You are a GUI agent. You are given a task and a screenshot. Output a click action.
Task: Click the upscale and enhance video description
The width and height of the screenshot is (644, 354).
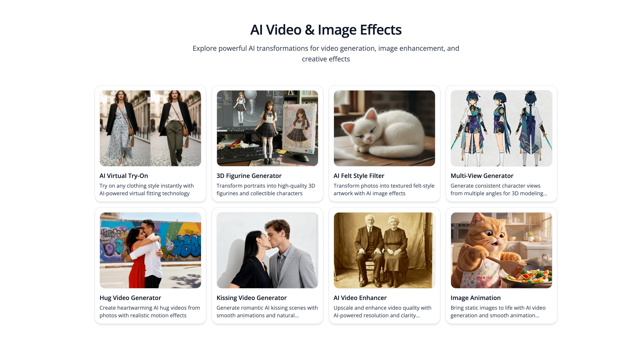click(382, 312)
